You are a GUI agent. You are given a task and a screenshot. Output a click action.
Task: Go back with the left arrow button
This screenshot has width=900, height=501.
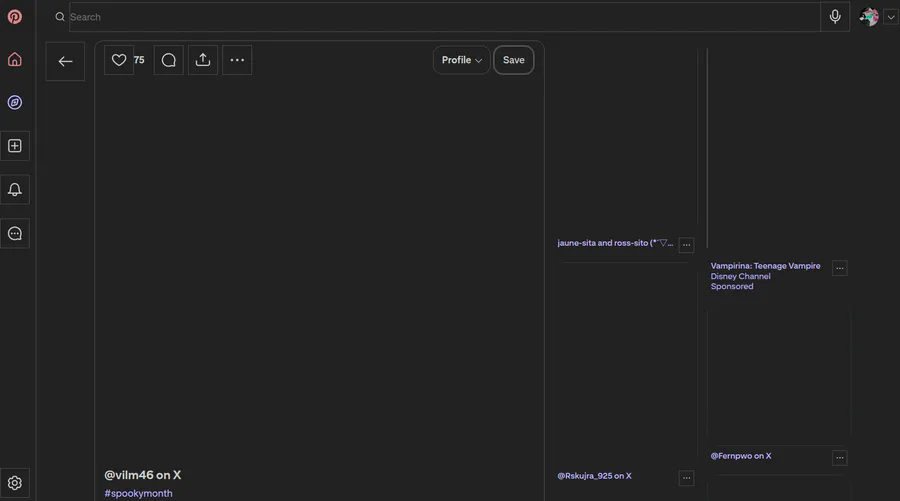[65, 61]
